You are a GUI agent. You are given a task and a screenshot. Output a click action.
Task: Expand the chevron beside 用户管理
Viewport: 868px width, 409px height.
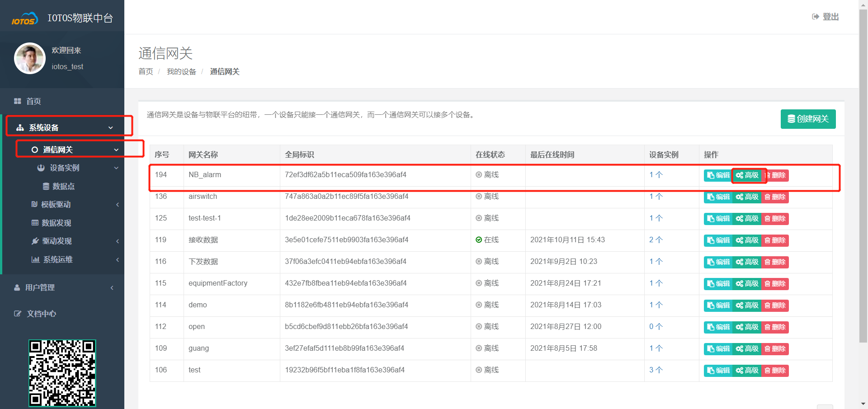(x=112, y=288)
